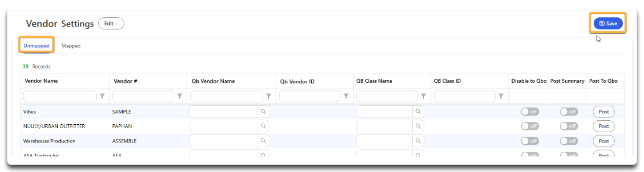The height and width of the screenshot is (172, 644).
Task: Toggle Post Summary for NUULY/URBAN OUTFITTER
Action: pos(569,126)
